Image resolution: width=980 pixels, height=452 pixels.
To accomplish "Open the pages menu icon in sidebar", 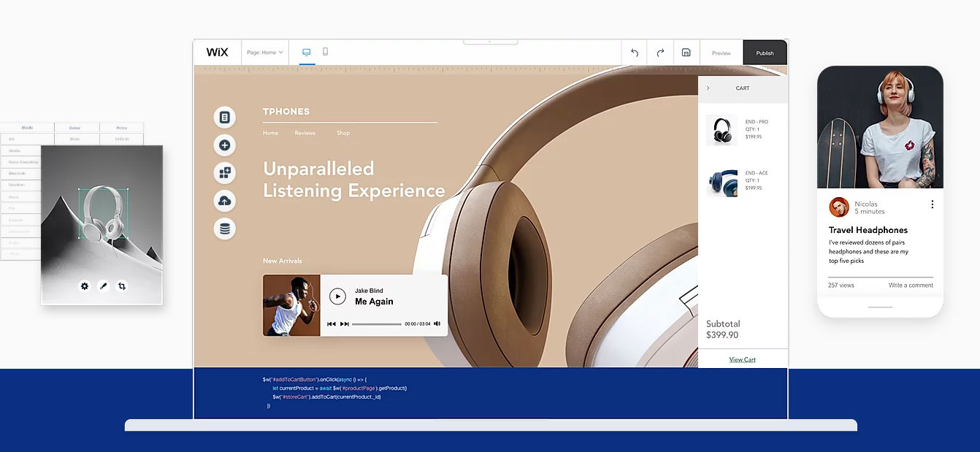I will 224,118.
